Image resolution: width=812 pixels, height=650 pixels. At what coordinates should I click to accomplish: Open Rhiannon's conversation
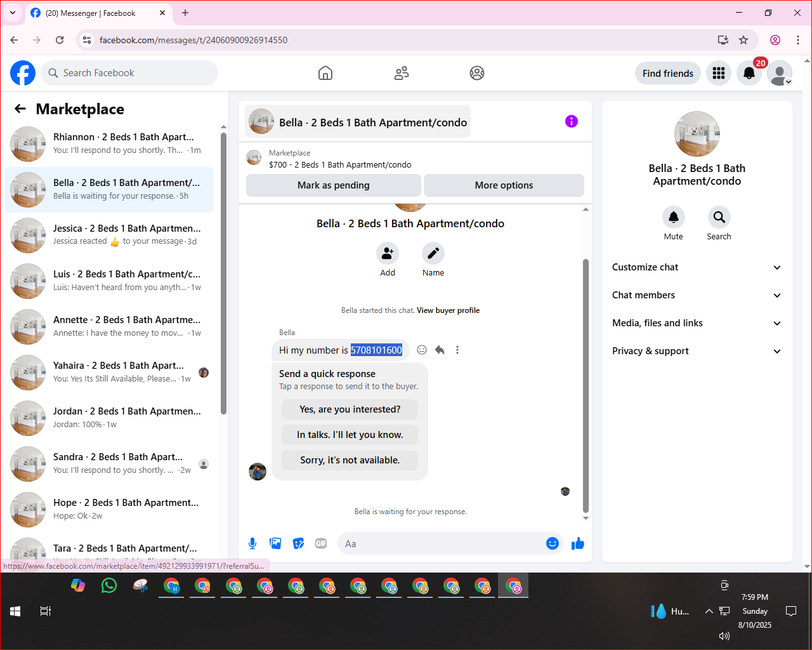tap(109, 144)
